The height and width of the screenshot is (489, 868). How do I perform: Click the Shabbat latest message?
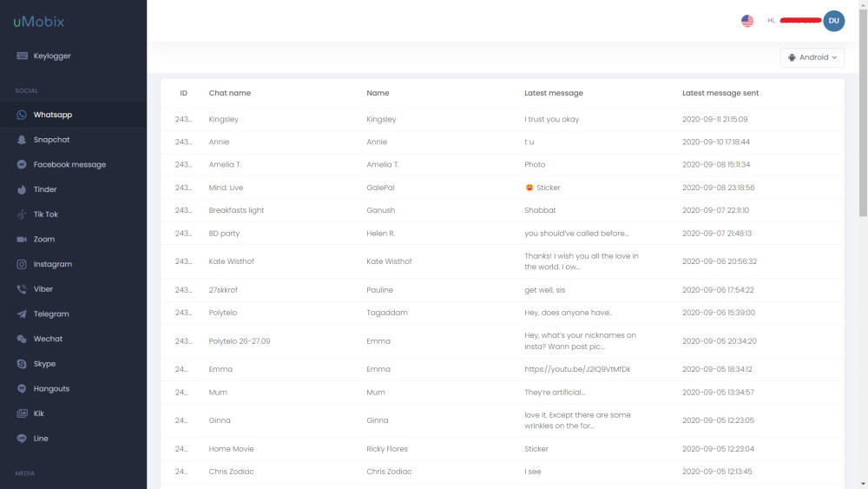point(540,210)
